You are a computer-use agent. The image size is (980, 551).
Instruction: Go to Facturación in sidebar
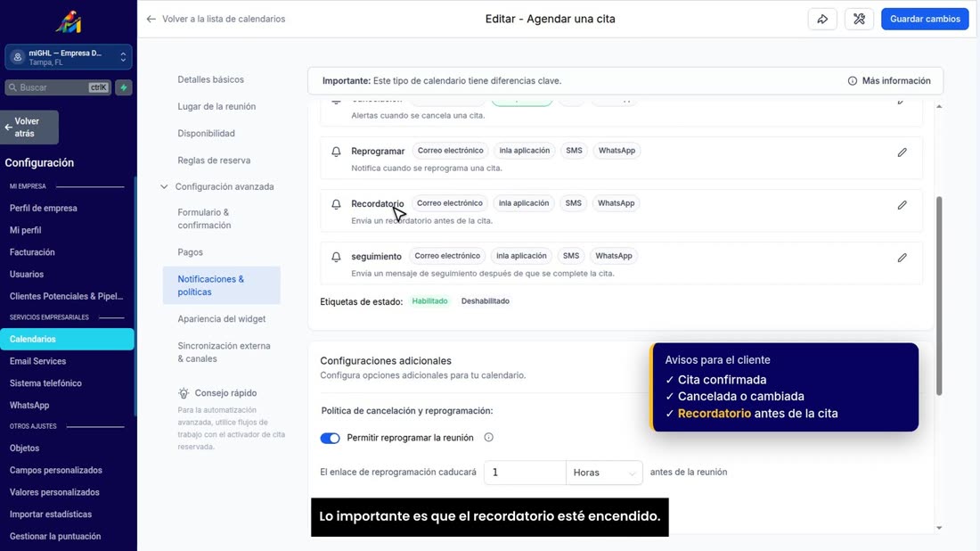(32, 252)
